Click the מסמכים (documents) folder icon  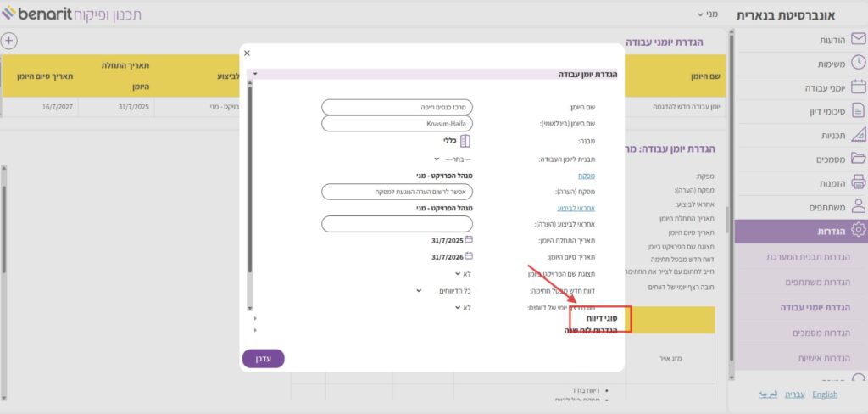pos(858,158)
